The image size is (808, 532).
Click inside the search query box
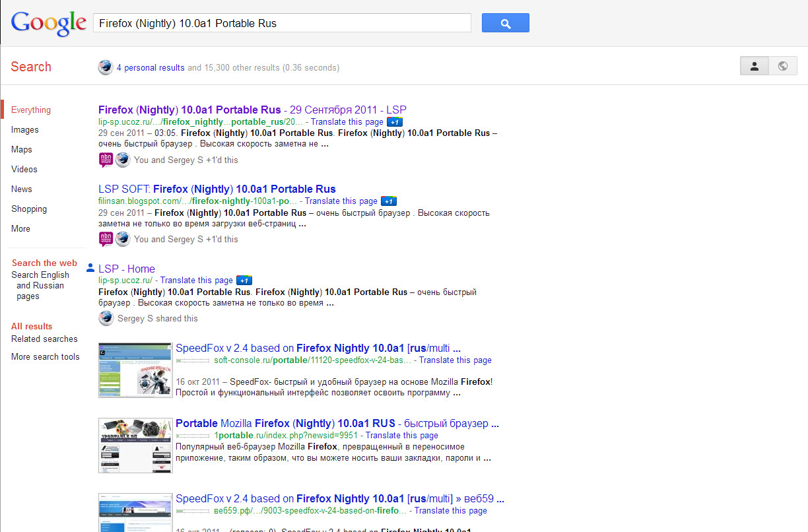tap(282, 23)
